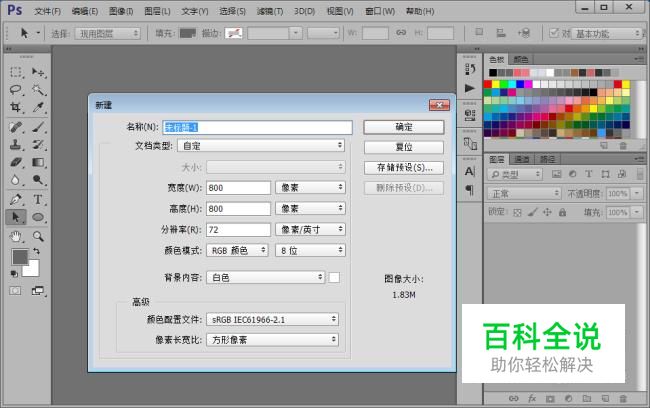Image resolution: width=650 pixels, height=408 pixels.
Task: Select the Blur tool
Action: click(x=16, y=180)
